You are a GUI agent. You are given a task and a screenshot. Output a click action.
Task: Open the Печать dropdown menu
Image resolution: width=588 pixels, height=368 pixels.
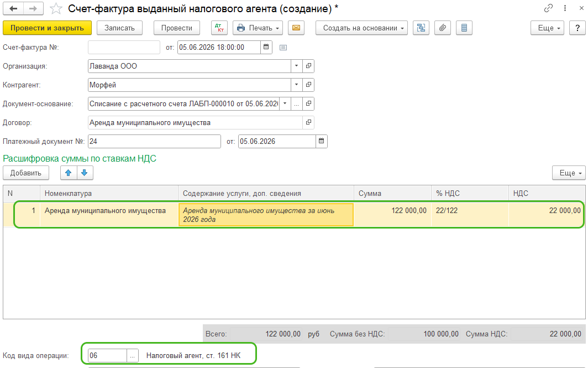click(x=258, y=28)
